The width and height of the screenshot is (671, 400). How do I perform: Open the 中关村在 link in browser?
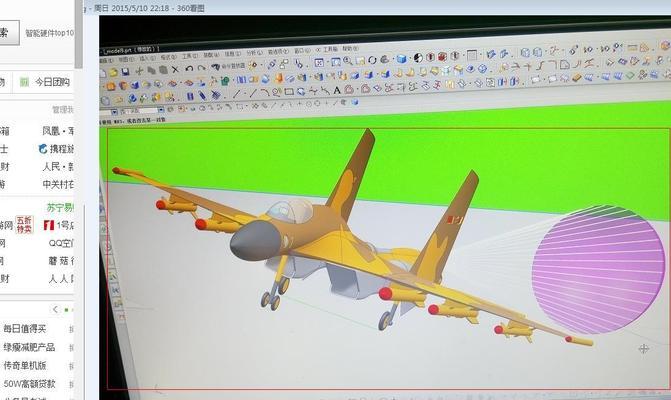coord(58,184)
